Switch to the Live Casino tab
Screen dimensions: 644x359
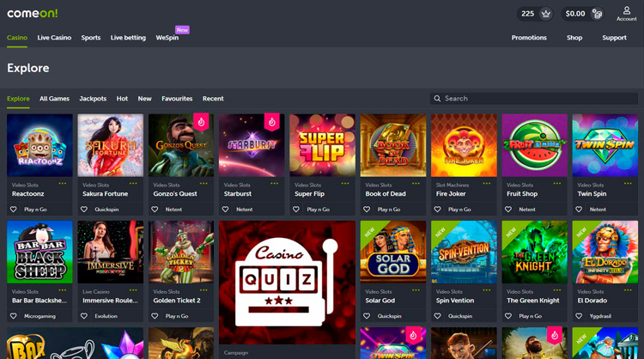point(54,38)
